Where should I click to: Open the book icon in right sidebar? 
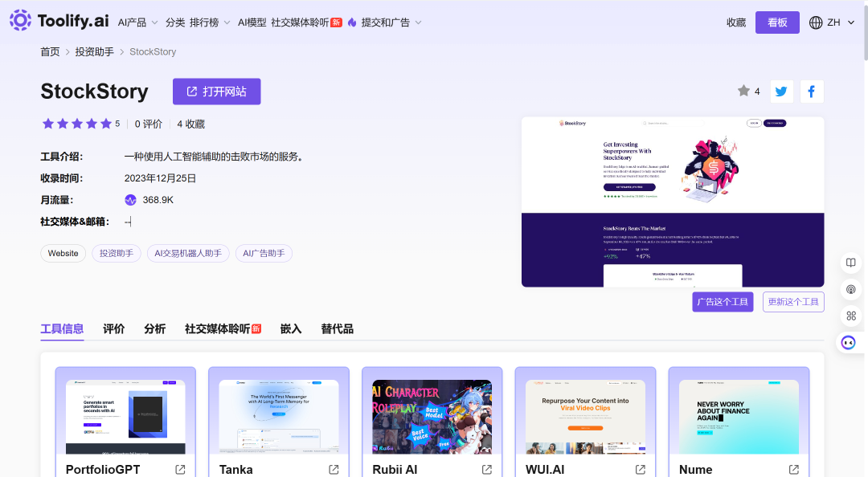[851, 263]
